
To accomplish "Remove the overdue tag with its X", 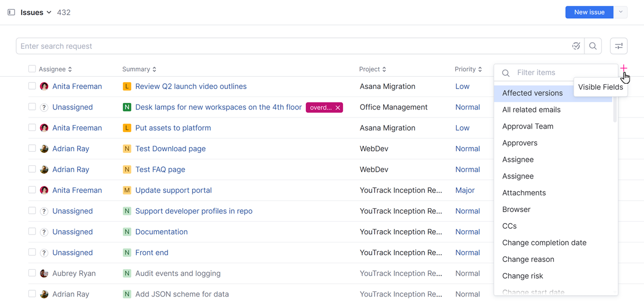I will [338, 108].
